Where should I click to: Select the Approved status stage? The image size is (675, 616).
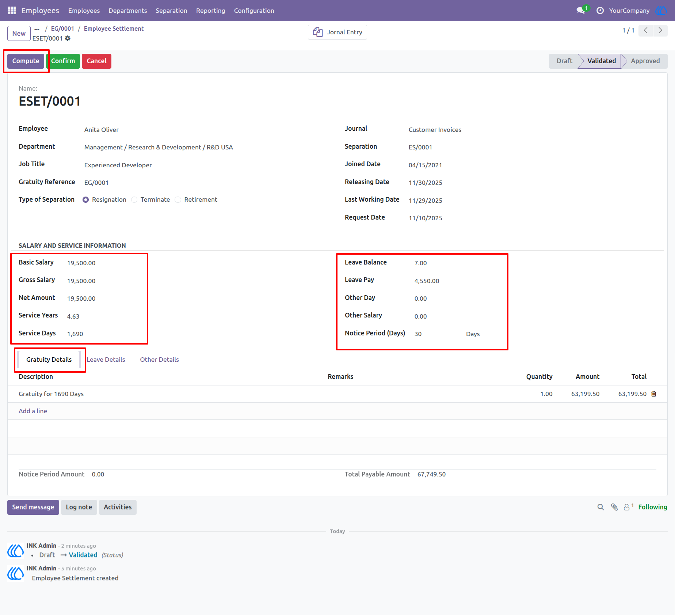(x=645, y=61)
